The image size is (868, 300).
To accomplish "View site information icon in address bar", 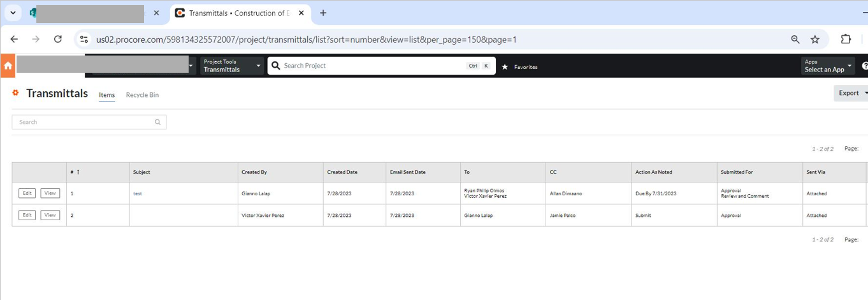I will 83,40.
